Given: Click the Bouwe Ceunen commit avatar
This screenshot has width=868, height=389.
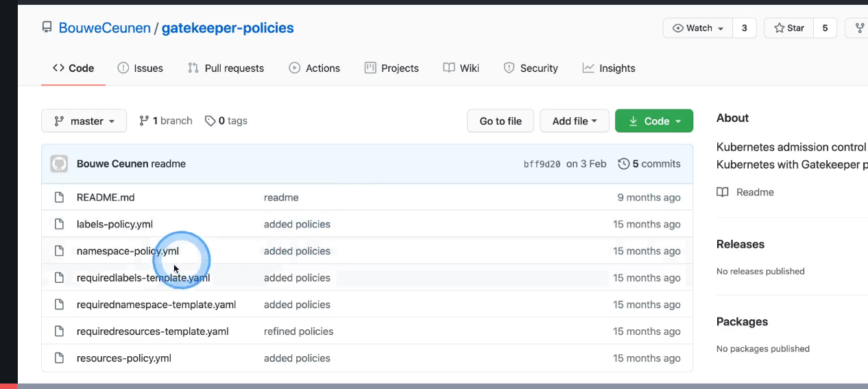Looking at the screenshot, I should 59,164.
